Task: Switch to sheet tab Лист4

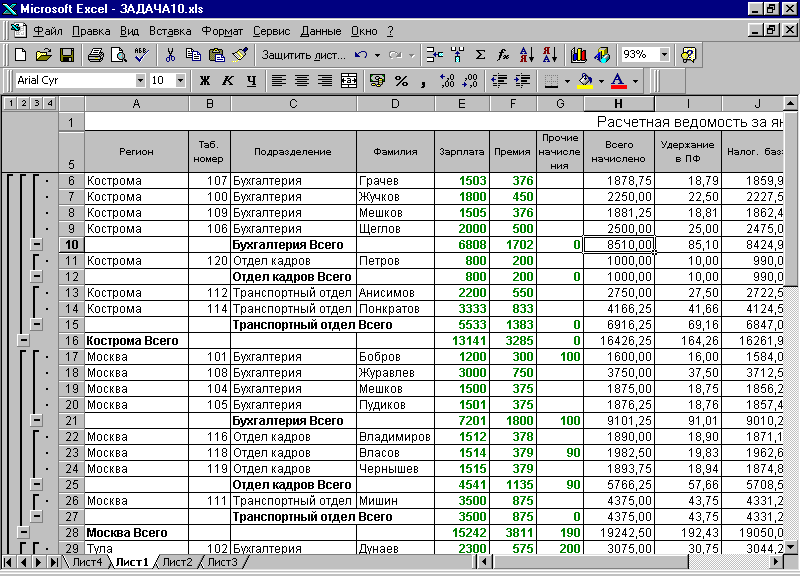Action: [x=87, y=562]
